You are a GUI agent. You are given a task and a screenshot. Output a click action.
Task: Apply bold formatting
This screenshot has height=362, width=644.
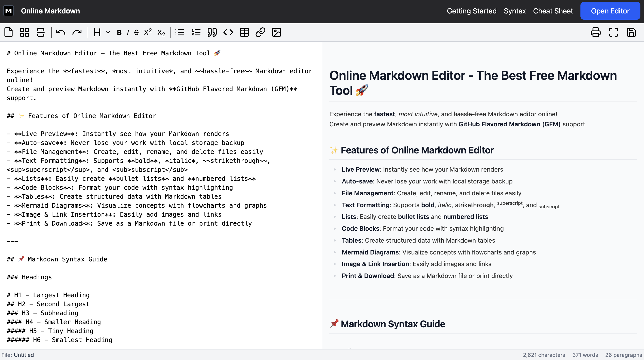[x=119, y=32]
